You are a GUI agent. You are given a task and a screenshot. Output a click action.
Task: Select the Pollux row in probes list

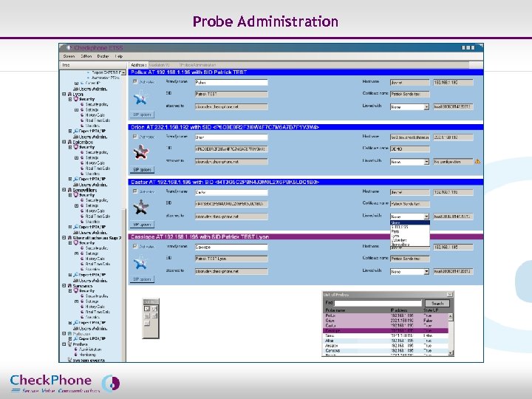[x=386, y=316]
